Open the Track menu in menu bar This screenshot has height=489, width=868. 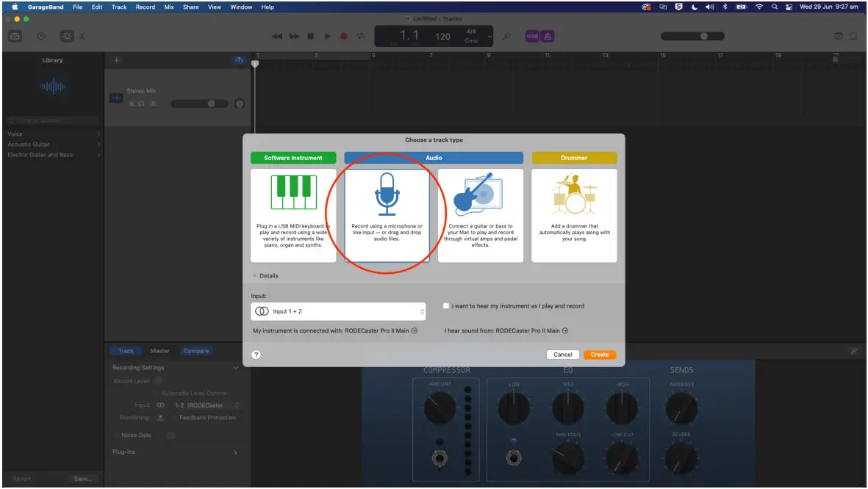pos(118,7)
